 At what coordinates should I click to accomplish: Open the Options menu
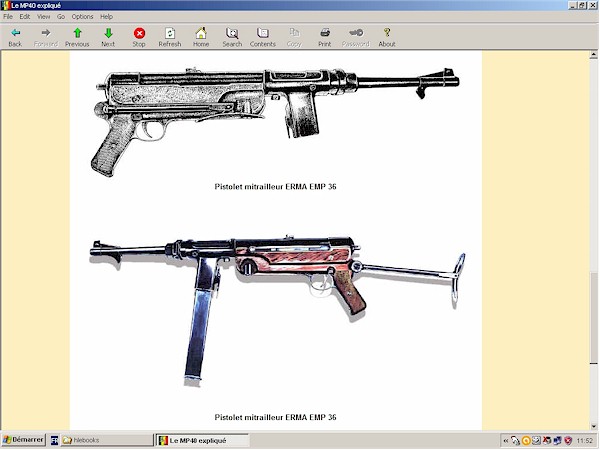point(82,16)
